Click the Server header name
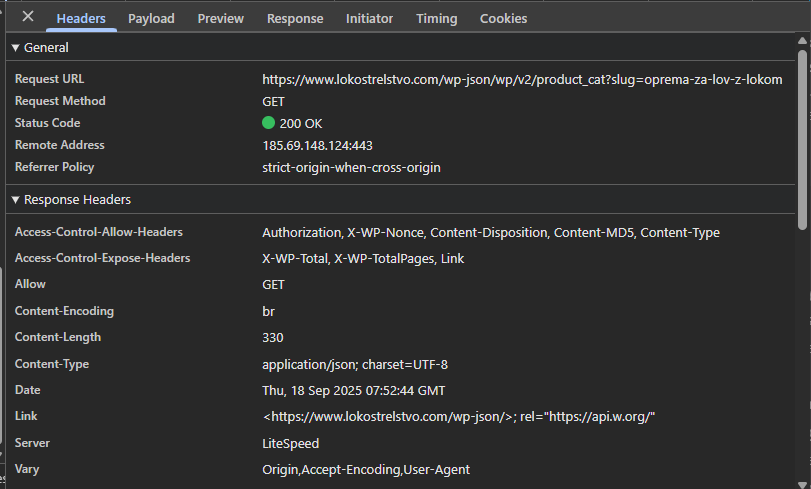This screenshot has width=811, height=489. (32, 443)
